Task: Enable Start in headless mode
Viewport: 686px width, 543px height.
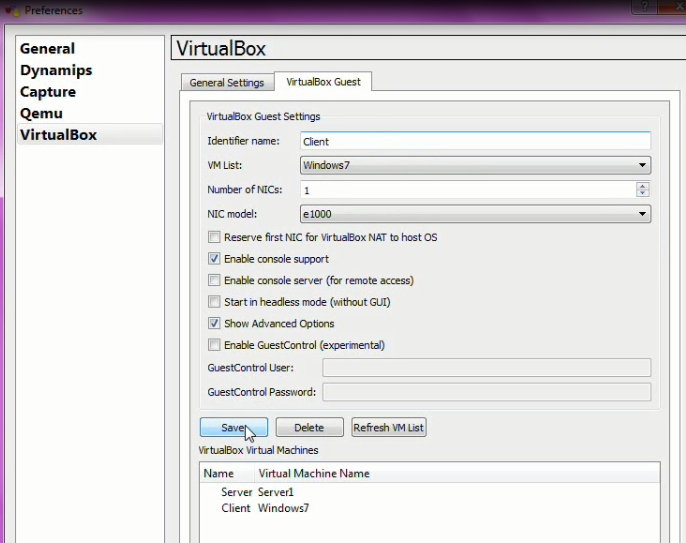Action: pyautogui.click(x=214, y=302)
